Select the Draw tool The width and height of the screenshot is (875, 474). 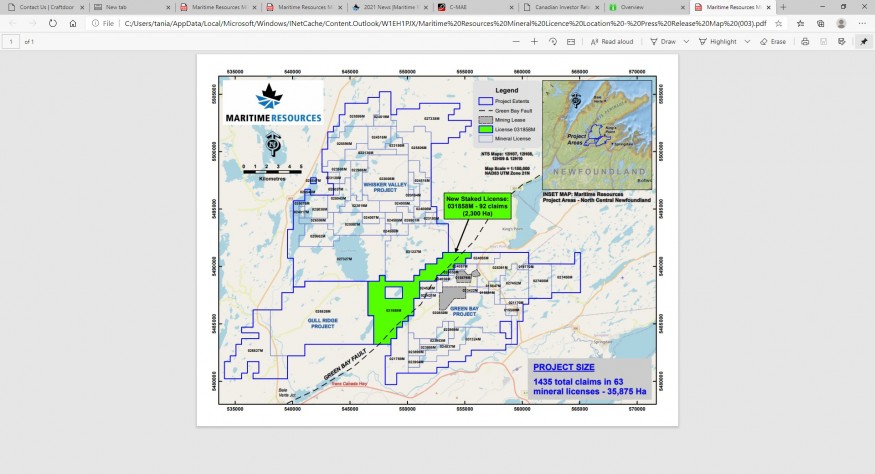pos(663,41)
